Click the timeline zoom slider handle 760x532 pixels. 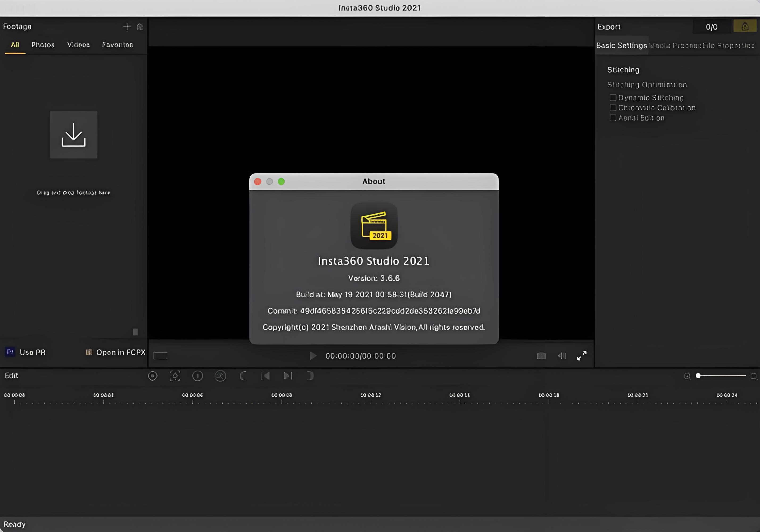[698, 376]
